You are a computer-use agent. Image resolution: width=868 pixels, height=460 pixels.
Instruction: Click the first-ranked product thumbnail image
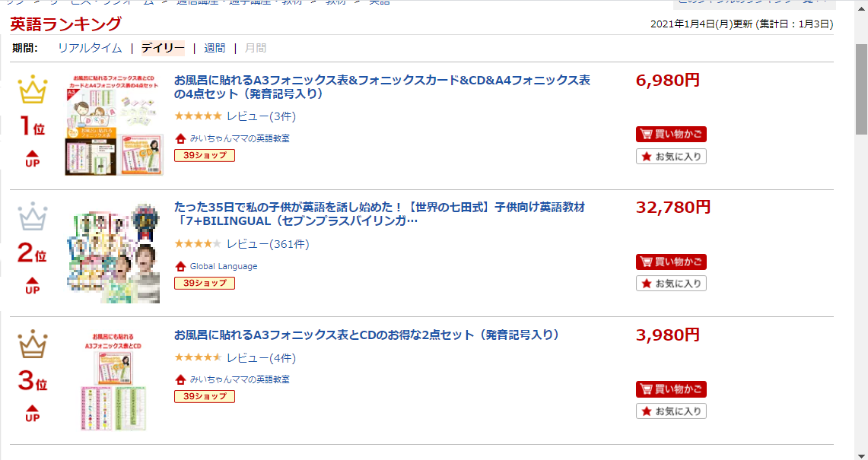click(x=114, y=125)
